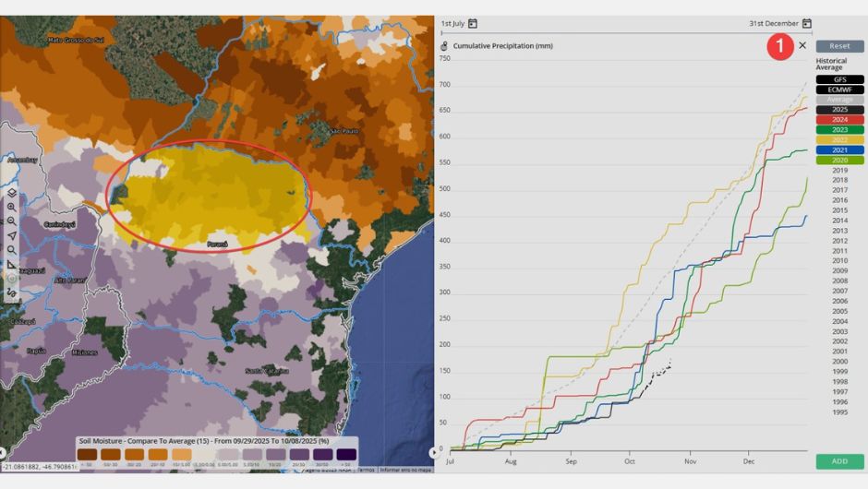
Task: Toggle the 2024 year series
Action: (839, 120)
